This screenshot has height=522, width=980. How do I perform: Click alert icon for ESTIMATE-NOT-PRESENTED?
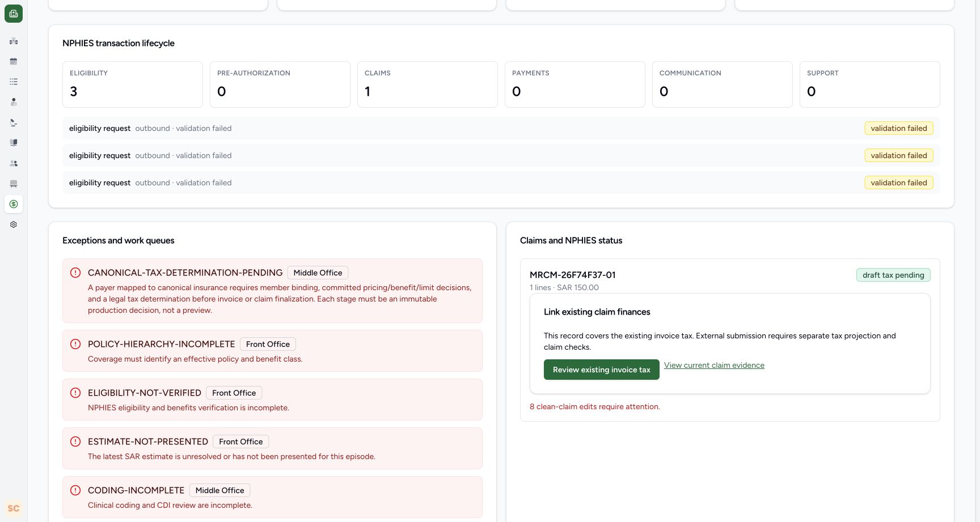(75, 442)
